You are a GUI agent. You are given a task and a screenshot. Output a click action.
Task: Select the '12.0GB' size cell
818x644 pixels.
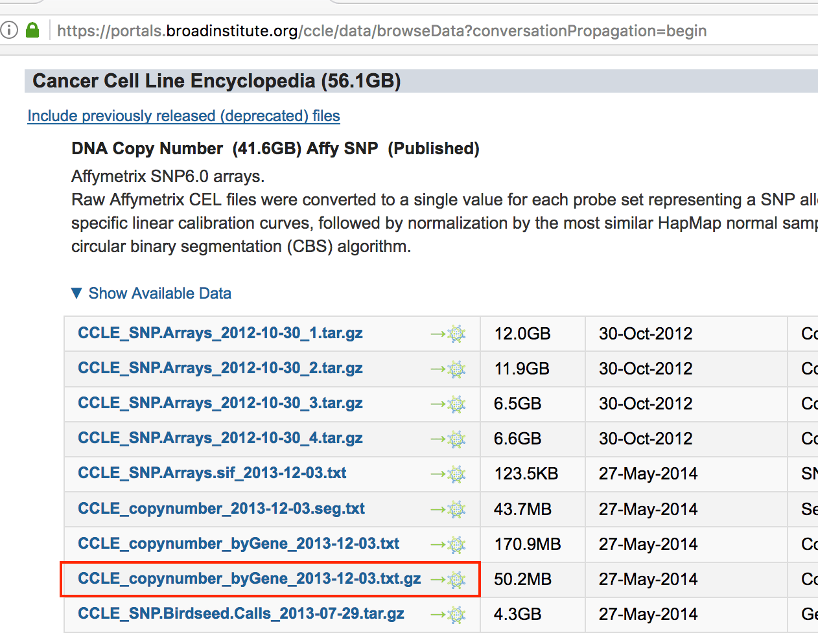532,334
